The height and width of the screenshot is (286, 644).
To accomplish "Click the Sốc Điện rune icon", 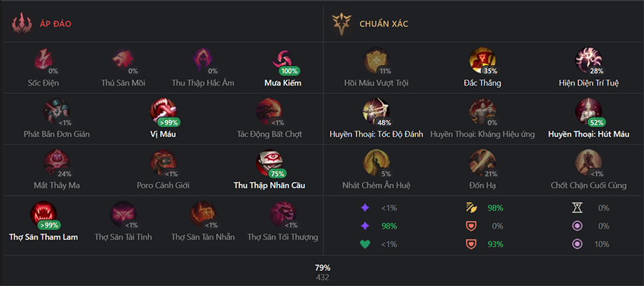I will pos(43,60).
